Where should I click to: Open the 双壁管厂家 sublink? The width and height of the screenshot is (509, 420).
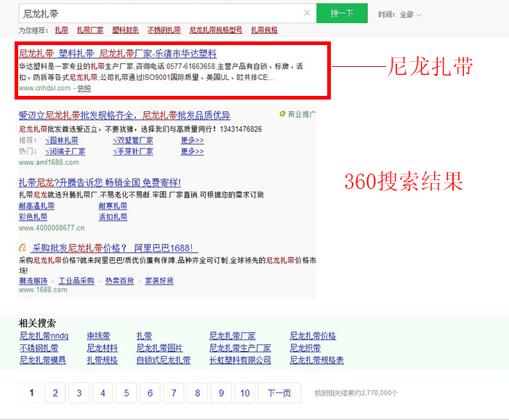(x=133, y=140)
